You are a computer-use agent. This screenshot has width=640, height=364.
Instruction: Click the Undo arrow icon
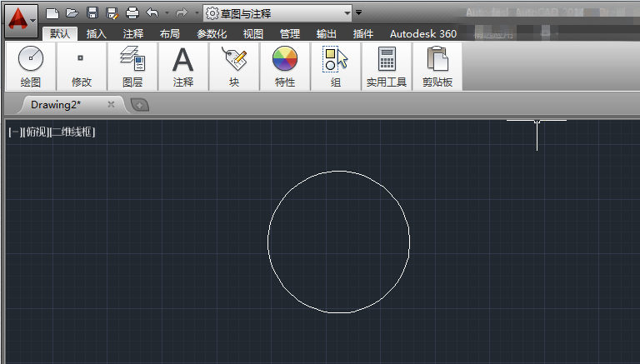click(x=152, y=13)
